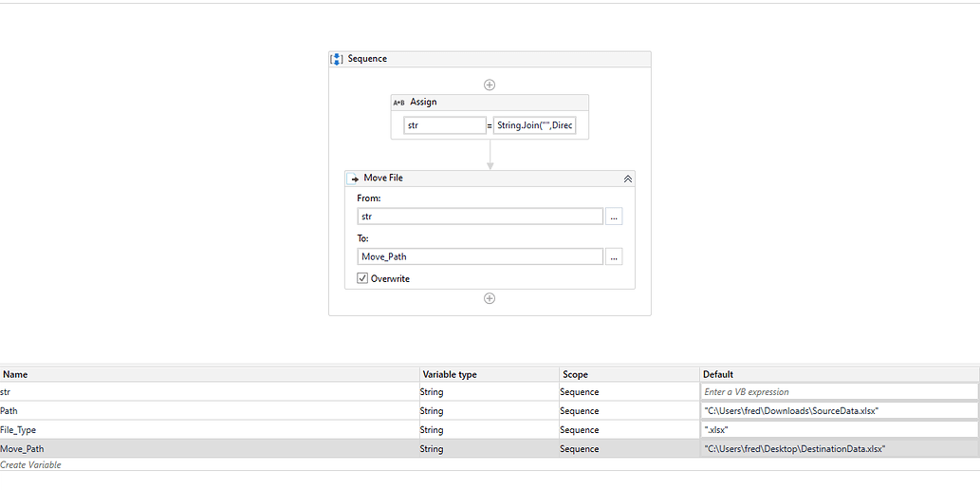Click the String.Join expression field
This screenshot has width=980, height=490.
tap(534, 125)
